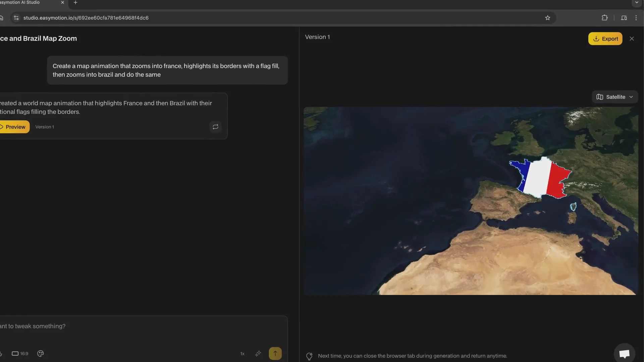Open the browser Extensions puzzle icon
This screenshot has width=644, height=362.
tap(604, 18)
